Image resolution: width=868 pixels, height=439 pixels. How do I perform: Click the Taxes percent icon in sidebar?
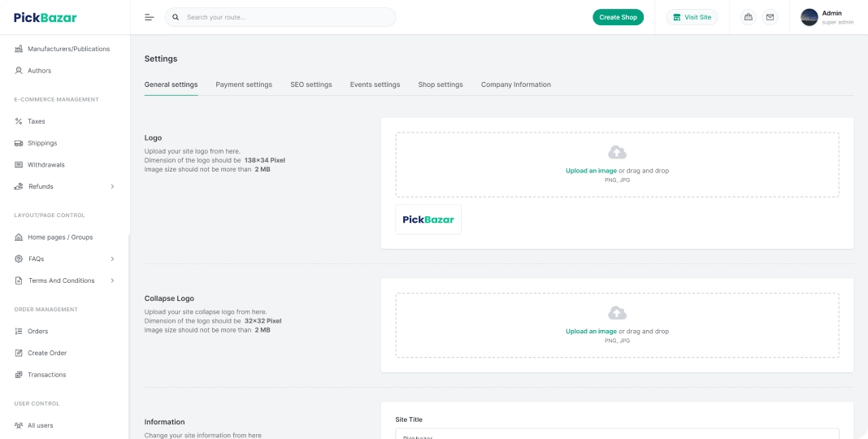(x=19, y=121)
